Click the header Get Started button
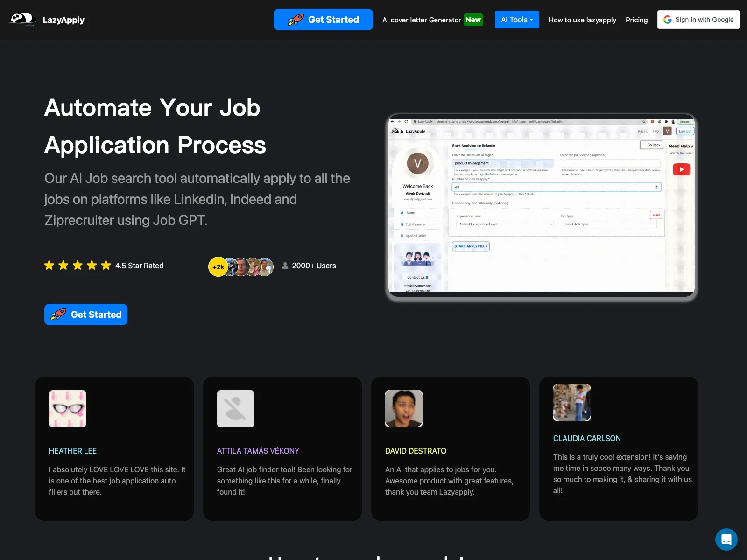747x560 pixels. (323, 20)
